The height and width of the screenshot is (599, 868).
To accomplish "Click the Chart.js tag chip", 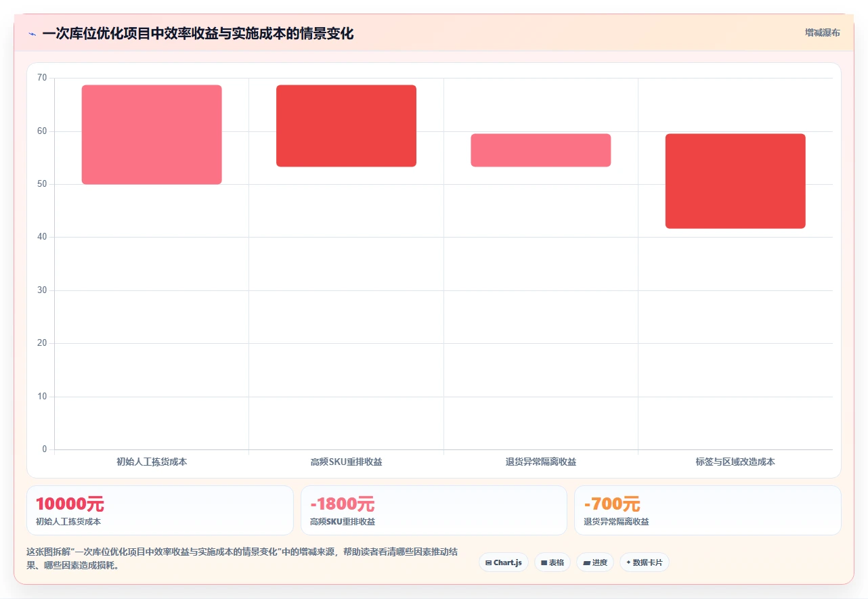I will (x=504, y=562).
